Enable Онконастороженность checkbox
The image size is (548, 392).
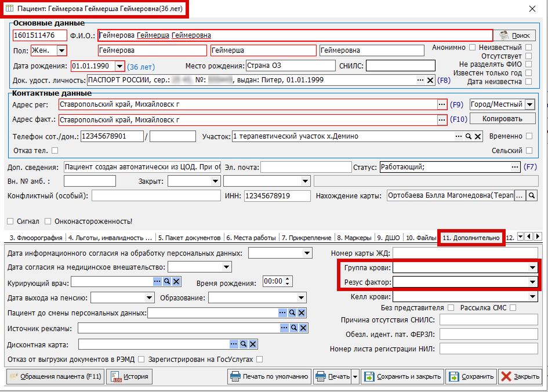(x=48, y=221)
